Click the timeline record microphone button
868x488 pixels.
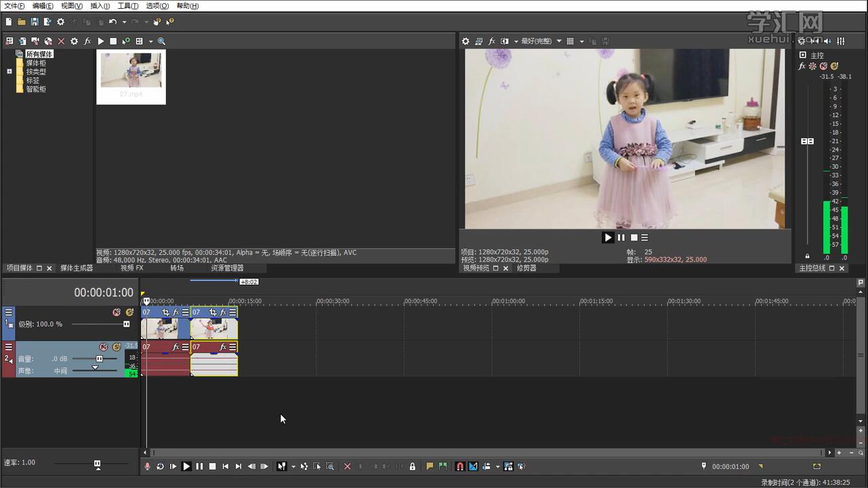[x=148, y=466]
